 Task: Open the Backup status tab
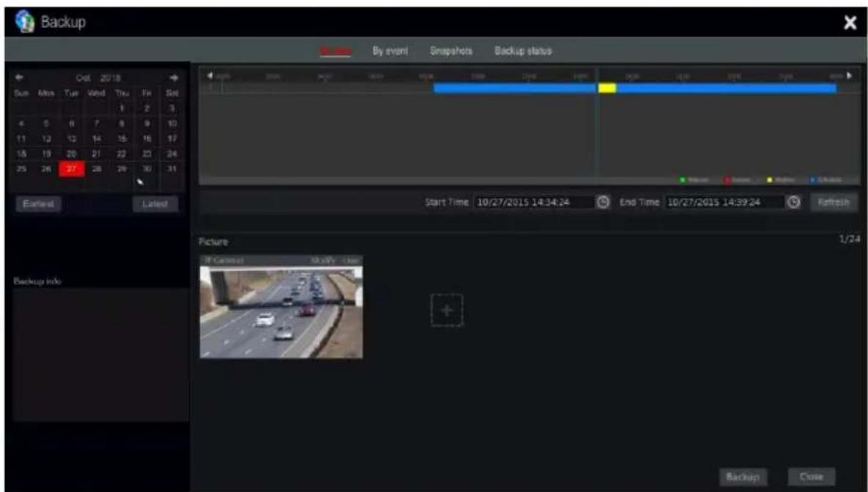pyautogui.click(x=523, y=51)
